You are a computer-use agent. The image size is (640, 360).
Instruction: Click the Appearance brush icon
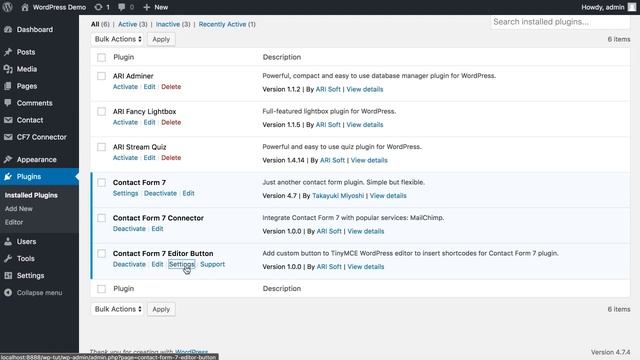[8, 159]
